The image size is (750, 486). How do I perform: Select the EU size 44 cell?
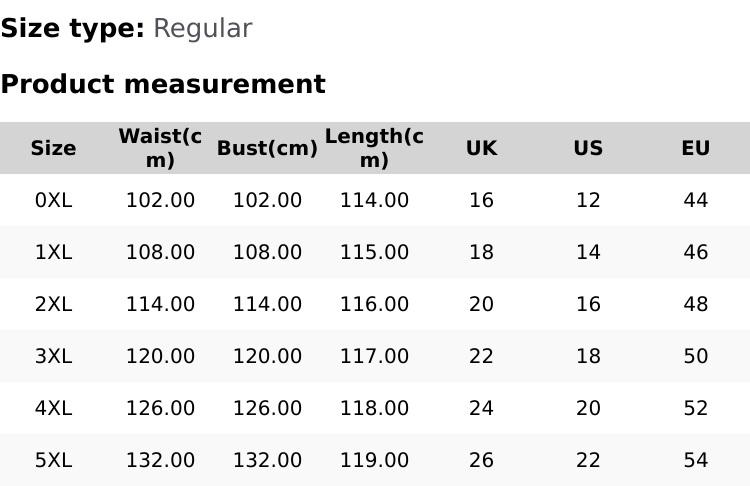[695, 200]
